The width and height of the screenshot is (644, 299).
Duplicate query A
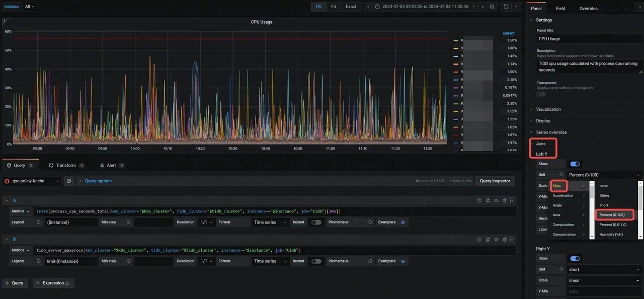(x=488, y=200)
